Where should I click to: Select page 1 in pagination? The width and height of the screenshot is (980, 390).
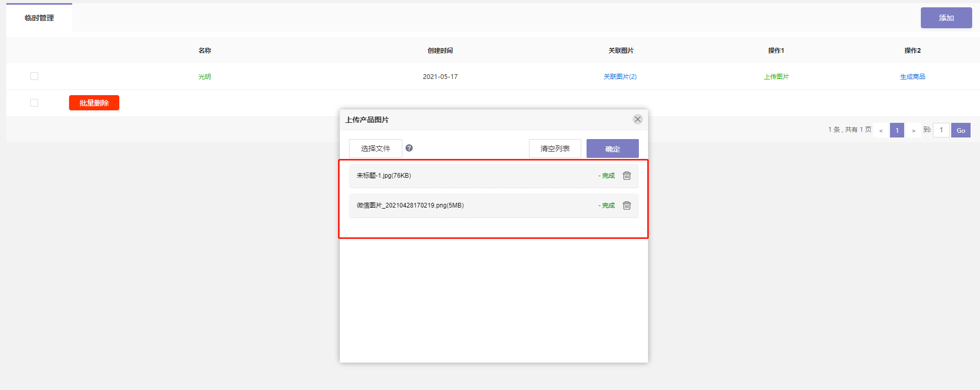897,130
